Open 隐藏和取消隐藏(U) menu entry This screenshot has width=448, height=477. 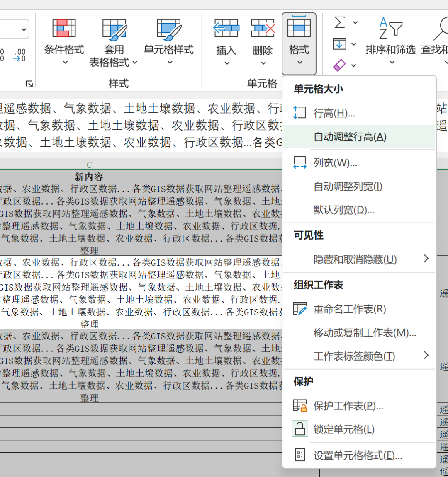[x=359, y=259]
